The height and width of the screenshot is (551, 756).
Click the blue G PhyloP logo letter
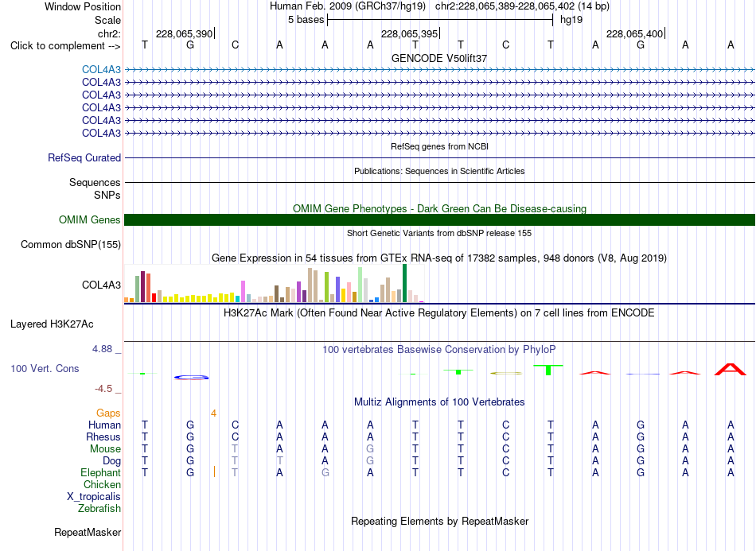pyautogui.click(x=191, y=377)
